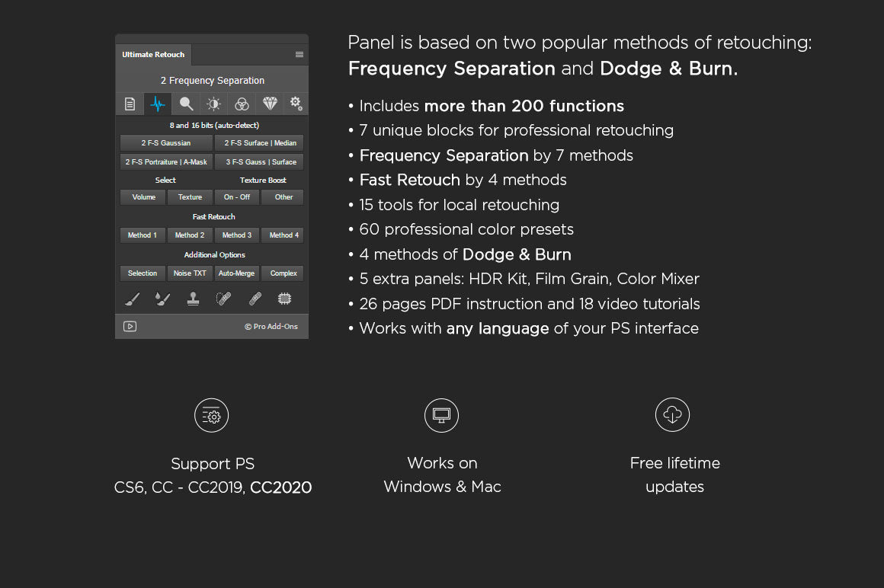Open the magnifier block icon tab
Viewport: 884px width, 588px height.
(x=186, y=104)
